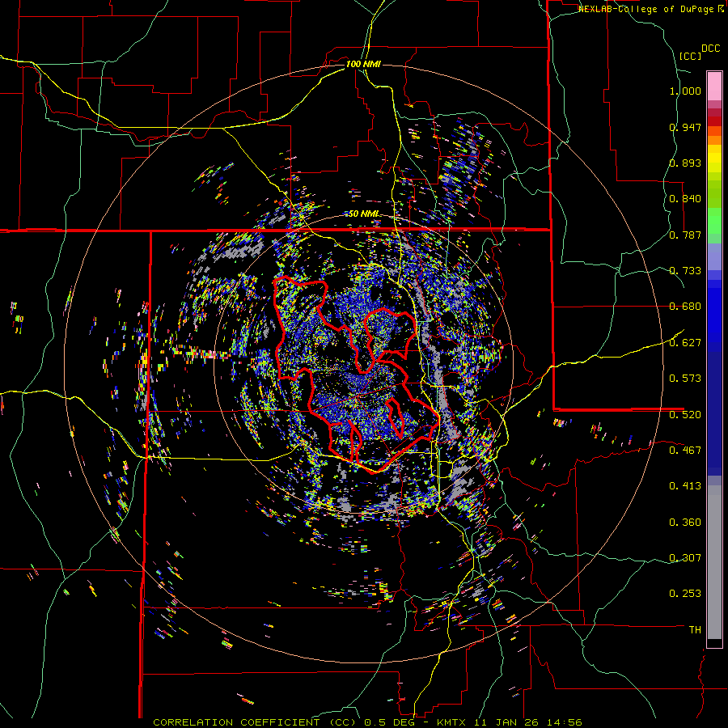Viewport: 728px width, 728px height.
Task: Click the 0.680 legend value
Action: coord(685,307)
